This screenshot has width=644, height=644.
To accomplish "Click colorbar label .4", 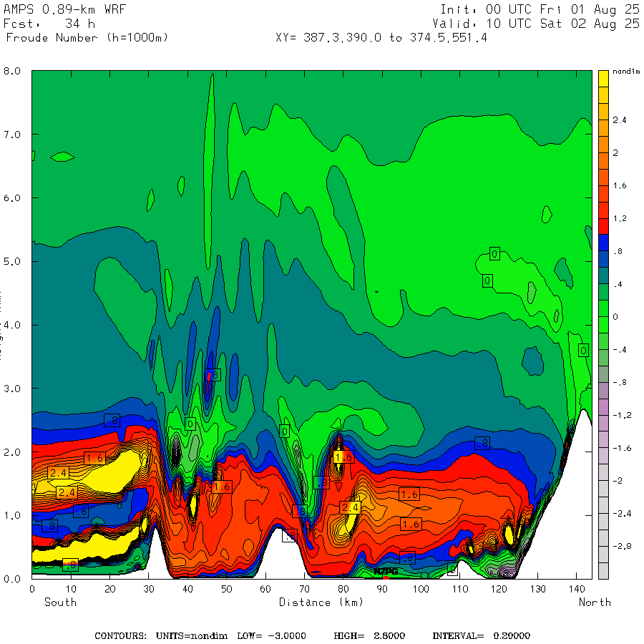I will click(x=618, y=284).
